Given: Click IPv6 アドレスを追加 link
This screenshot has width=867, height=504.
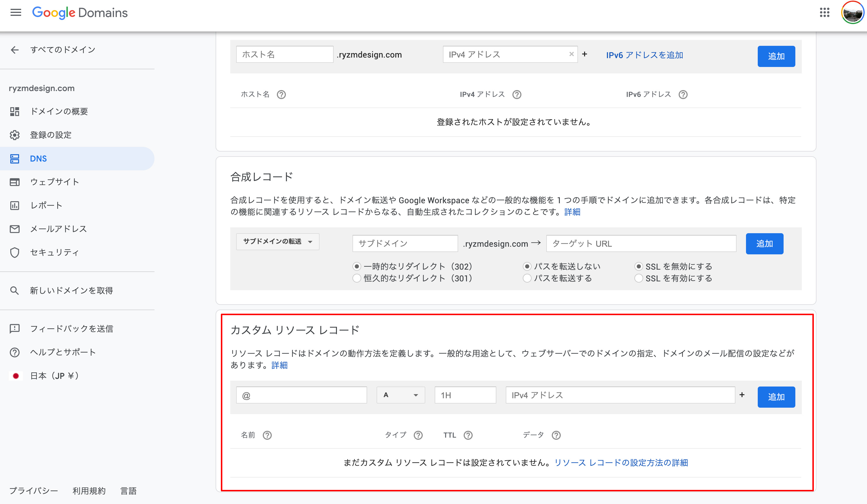Looking at the screenshot, I should pos(644,55).
